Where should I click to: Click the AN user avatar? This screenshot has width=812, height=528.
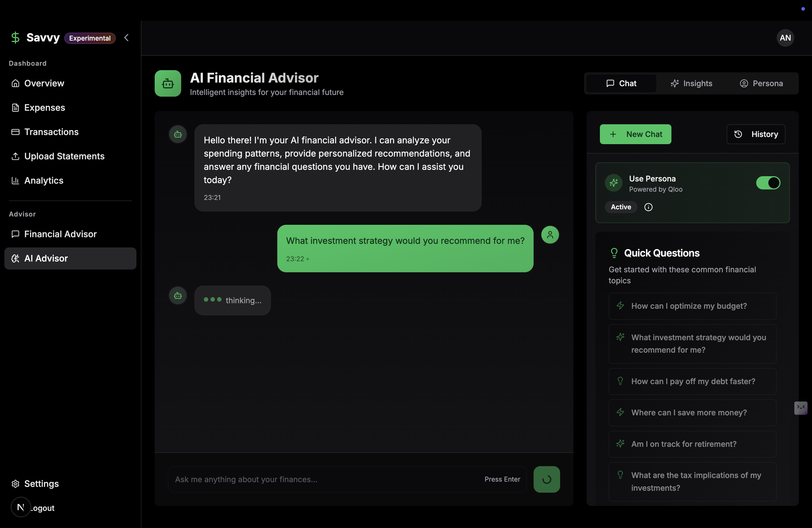(785, 38)
